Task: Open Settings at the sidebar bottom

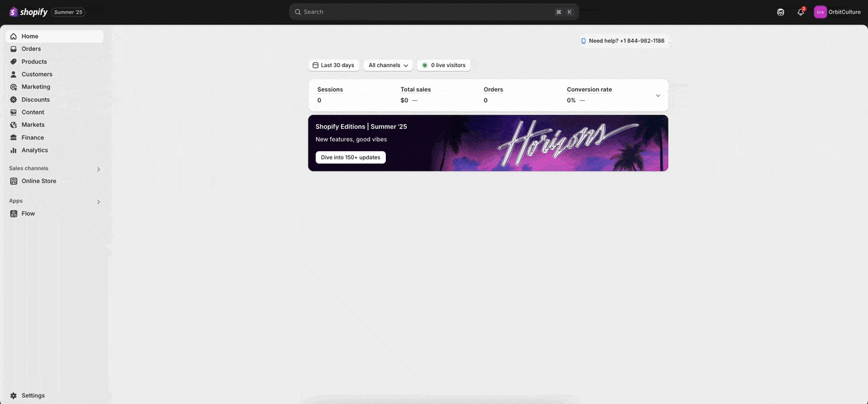Action: [x=54, y=396]
